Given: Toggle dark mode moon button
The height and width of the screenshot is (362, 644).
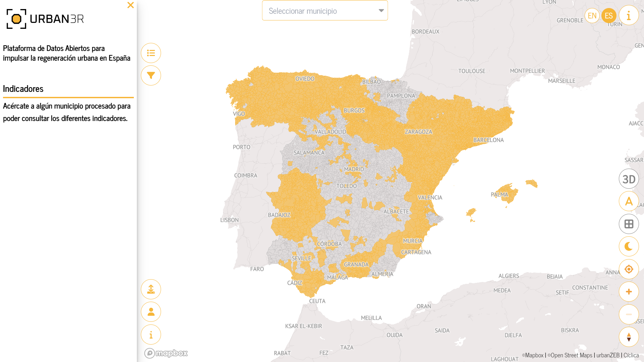Looking at the screenshot, I should point(629,246).
